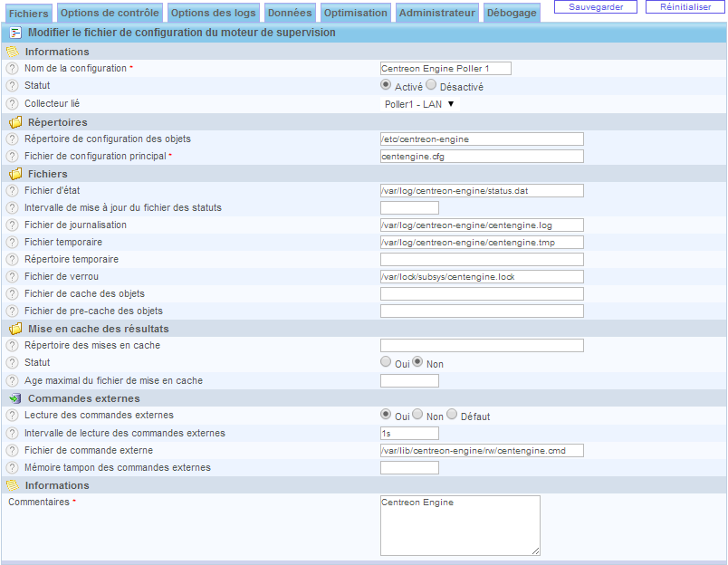Click the Age maximal cache file field
Viewport: 728px width, 565px height.
pos(409,380)
